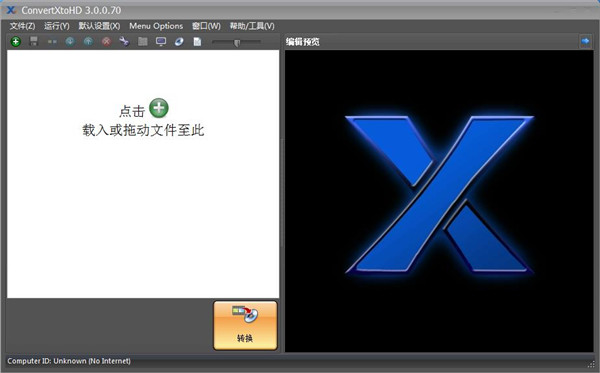
Task: Click the red remove item icon
Action: click(106, 41)
